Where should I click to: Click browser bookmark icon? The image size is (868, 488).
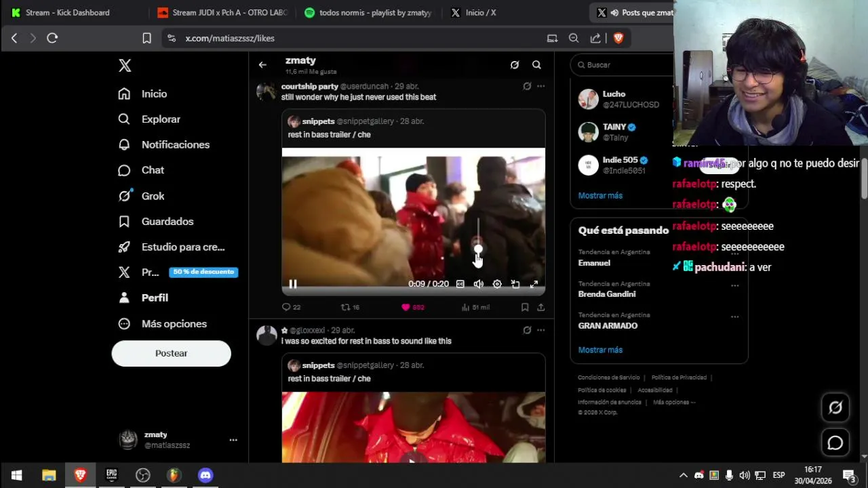tap(146, 38)
